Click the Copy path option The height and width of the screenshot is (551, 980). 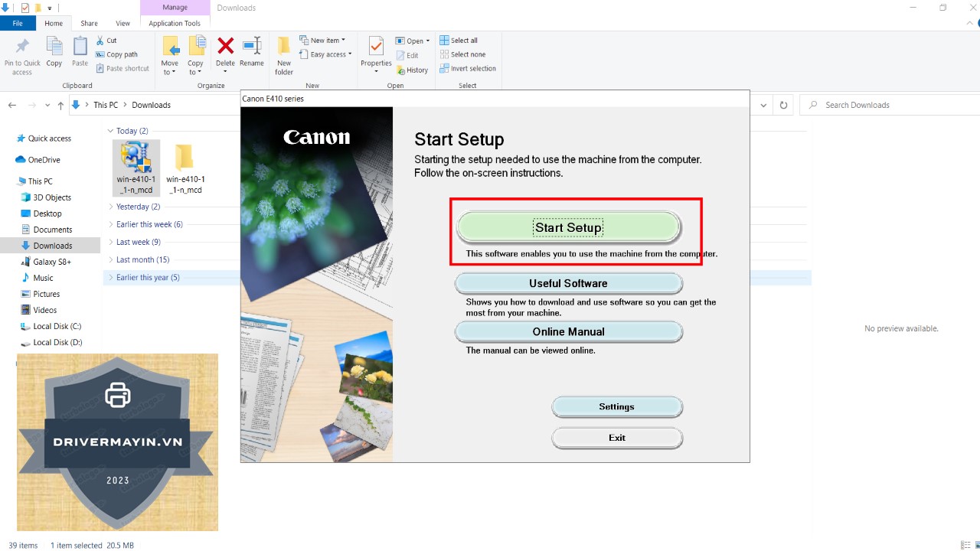(117, 54)
